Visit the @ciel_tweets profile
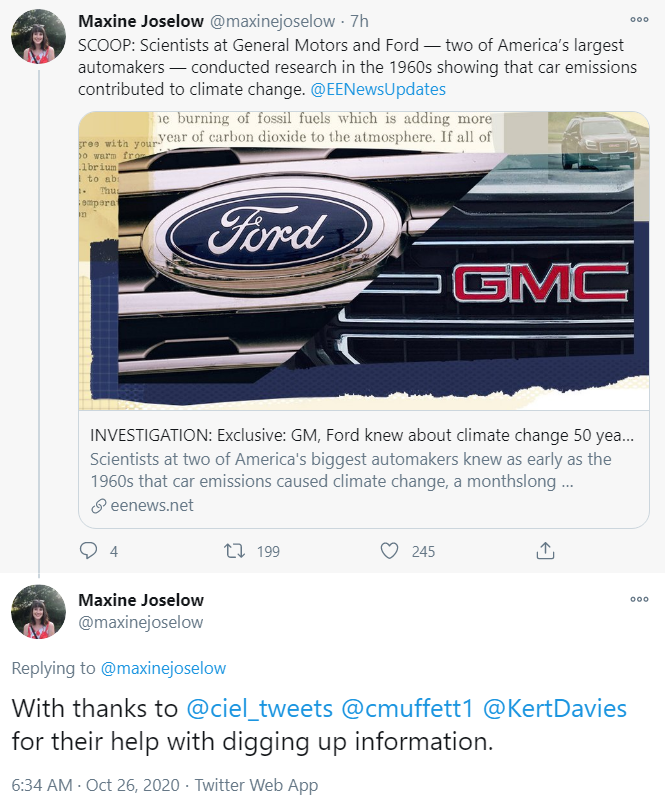 [x=260, y=709]
